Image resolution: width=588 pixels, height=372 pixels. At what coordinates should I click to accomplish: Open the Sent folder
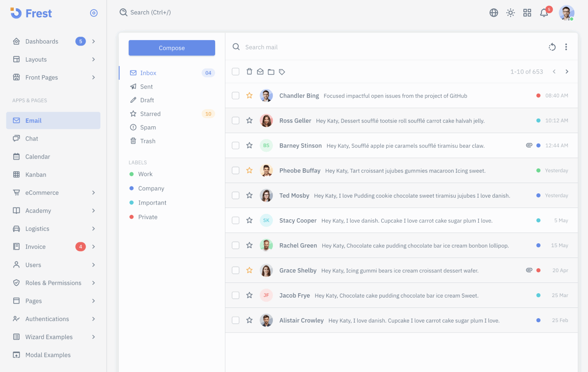(146, 86)
